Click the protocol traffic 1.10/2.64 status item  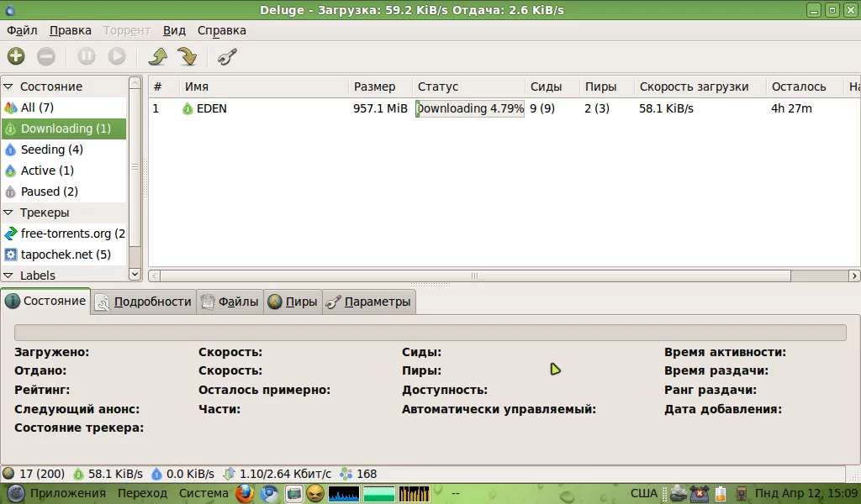click(277, 474)
